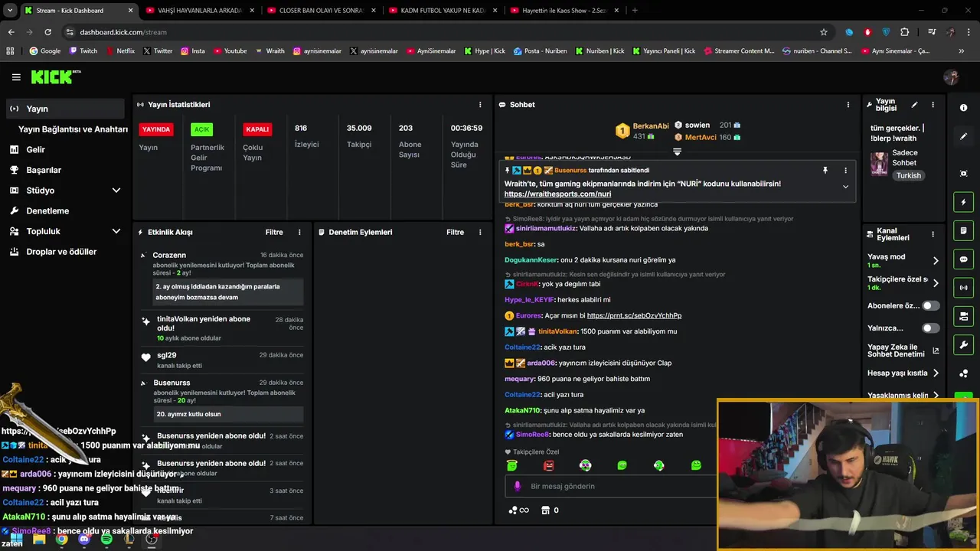Image resolution: width=980 pixels, height=551 pixels.
Task: Open the Twitch bookmark
Action: click(83, 51)
